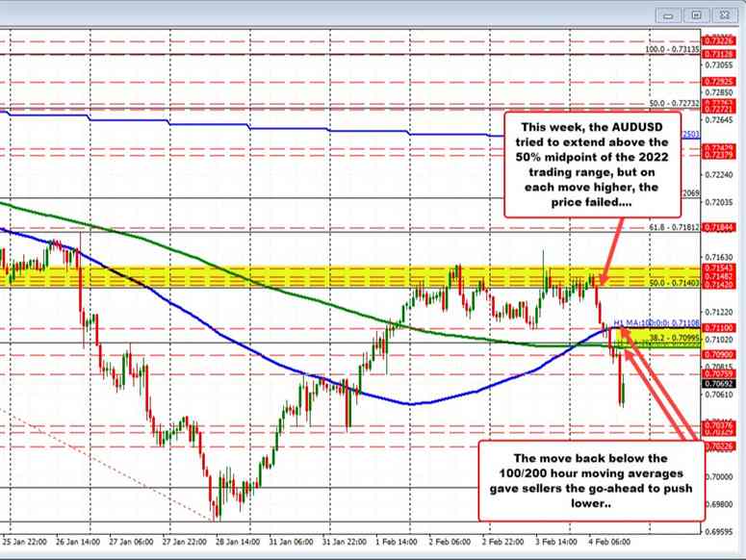Click the 3 Feb 14:00 time label
The image size is (746, 560).
[556, 542]
